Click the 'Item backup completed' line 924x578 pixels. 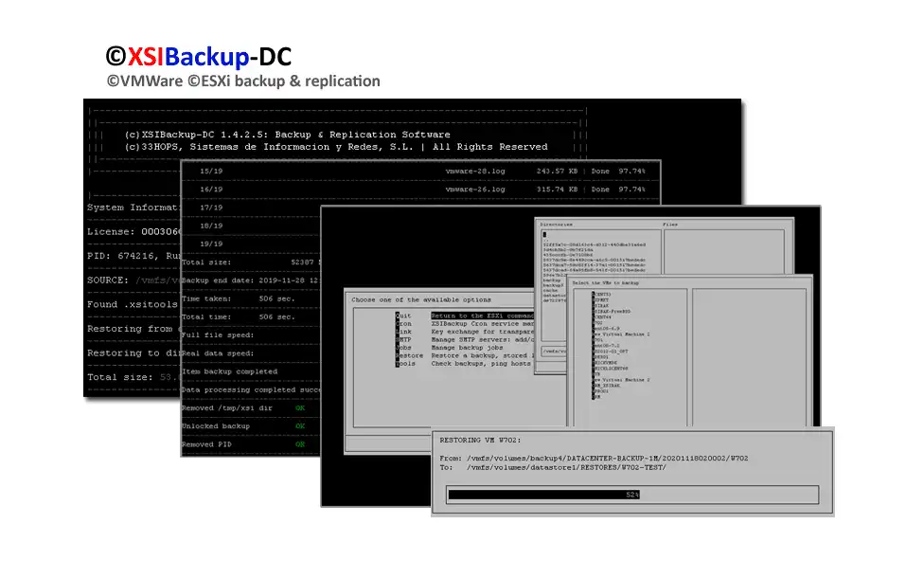point(229,371)
